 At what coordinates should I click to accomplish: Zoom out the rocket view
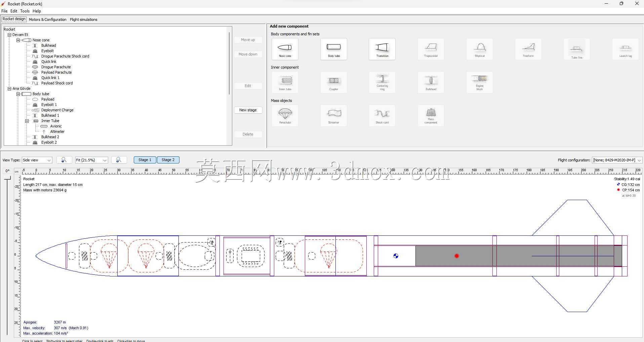tap(64, 160)
